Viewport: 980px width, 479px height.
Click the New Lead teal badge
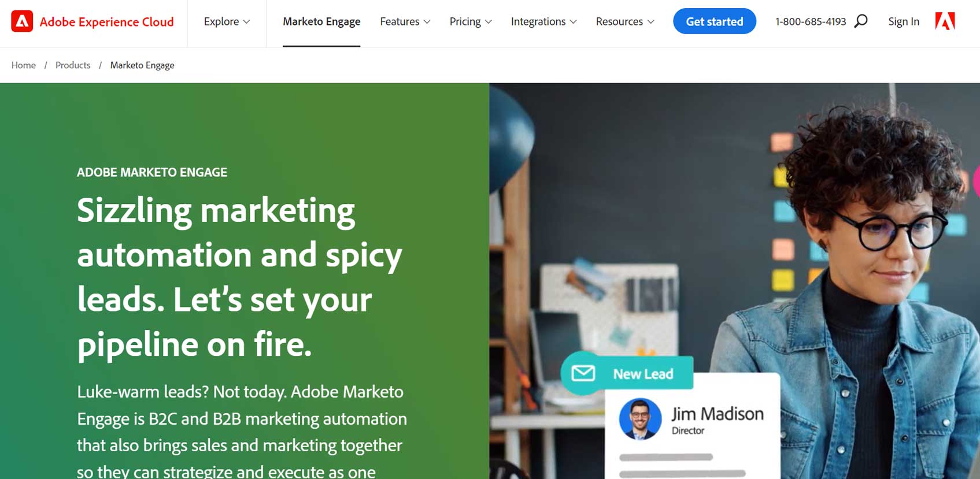627,373
